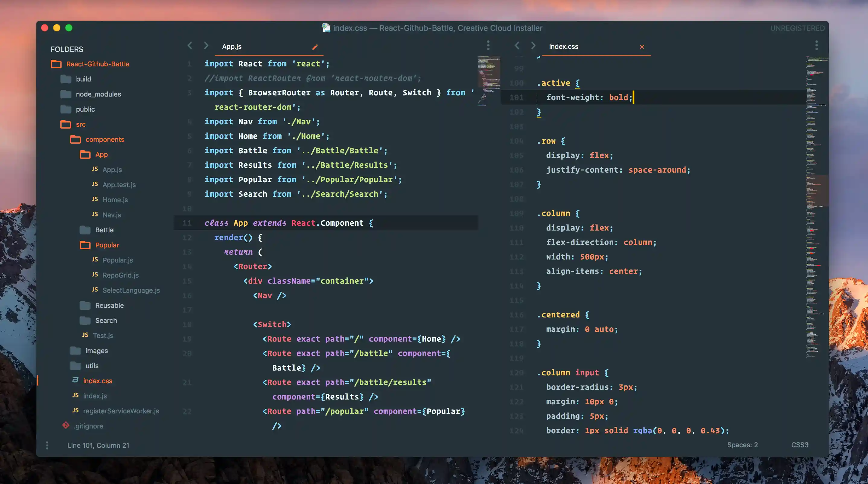The width and height of the screenshot is (868, 484).
Task: Open the panel switcher icon in the status bar
Action: [47, 445]
